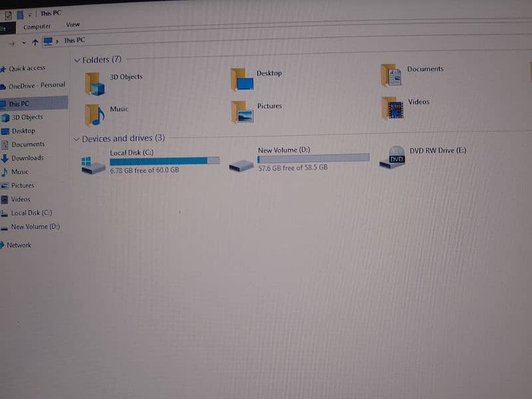Open the 3D Objects folder icon
The height and width of the screenshot is (399, 532).
pyautogui.click(x=94, y=84)
